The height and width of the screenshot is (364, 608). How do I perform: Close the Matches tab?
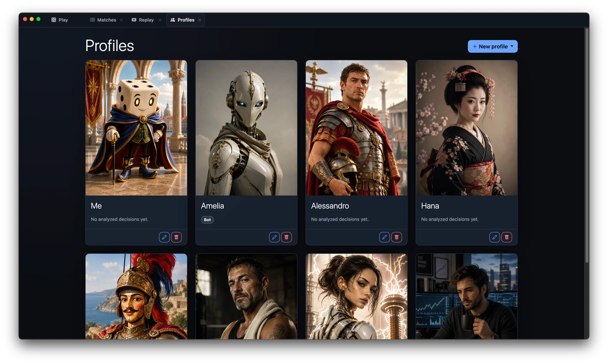point(121,20)
